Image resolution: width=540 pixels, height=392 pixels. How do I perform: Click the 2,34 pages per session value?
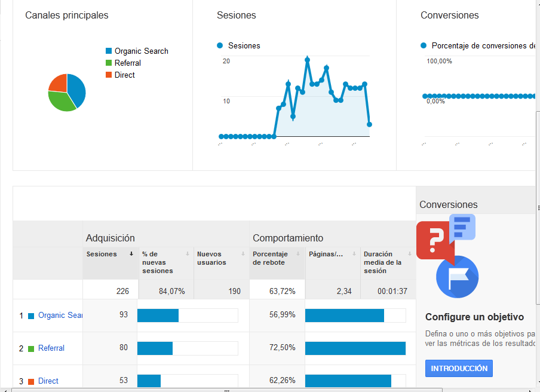point(344,292)
